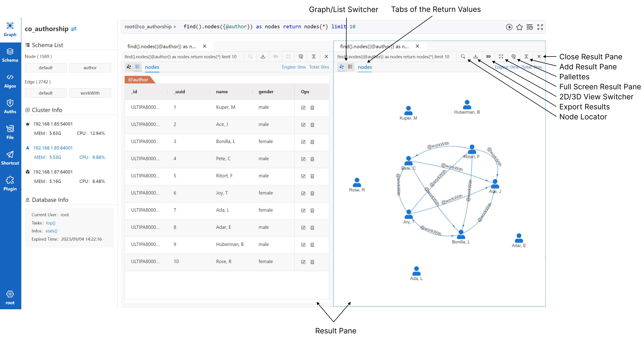Click cluster node 192.168.1.87:64001
644x338 pixels.
53,172
